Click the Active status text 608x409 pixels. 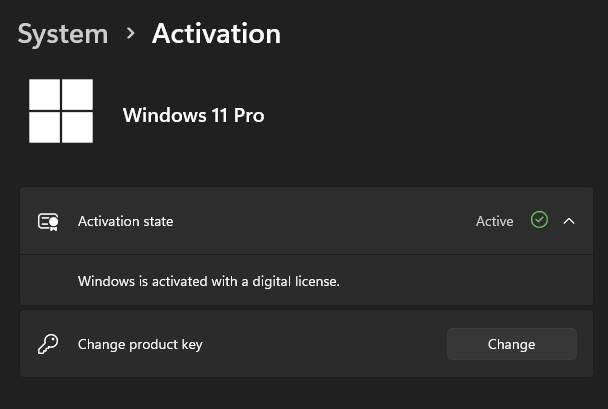(494, 221)
